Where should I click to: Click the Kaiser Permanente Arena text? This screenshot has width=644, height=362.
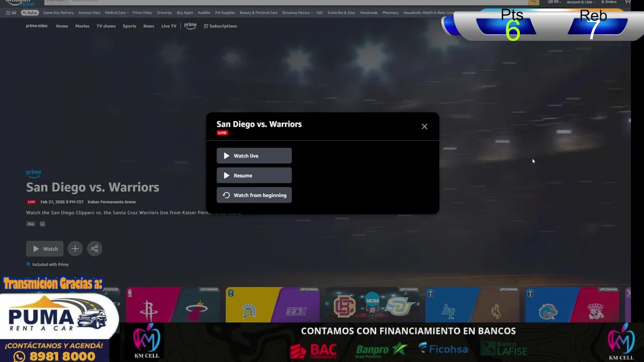112,202
